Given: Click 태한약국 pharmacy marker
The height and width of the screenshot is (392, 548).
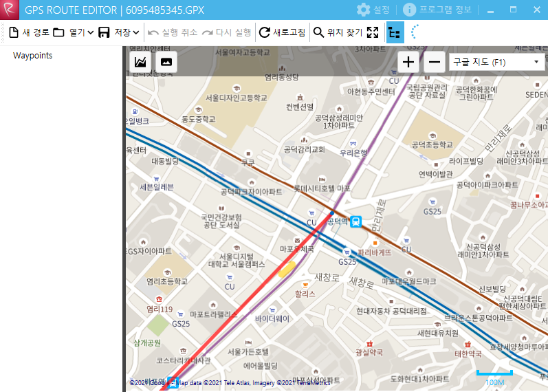Looking at the screenshot, I should (468, 345).
